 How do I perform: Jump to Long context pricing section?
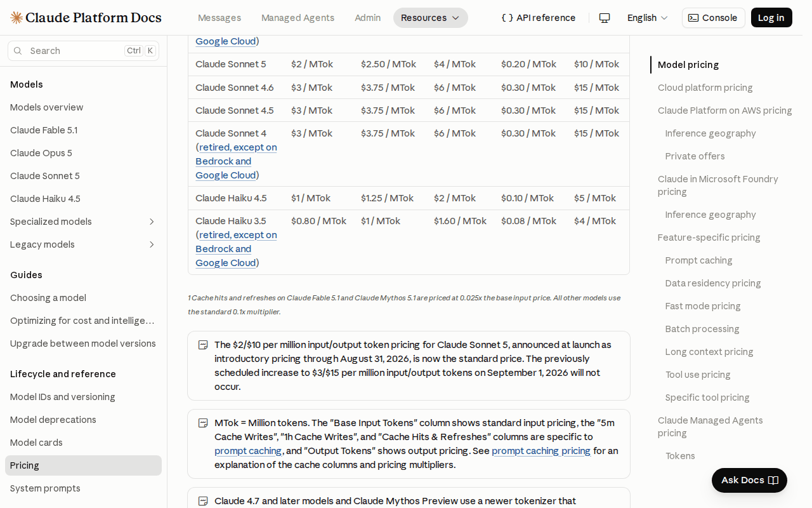pyautogui.click(x=709, y=352)
